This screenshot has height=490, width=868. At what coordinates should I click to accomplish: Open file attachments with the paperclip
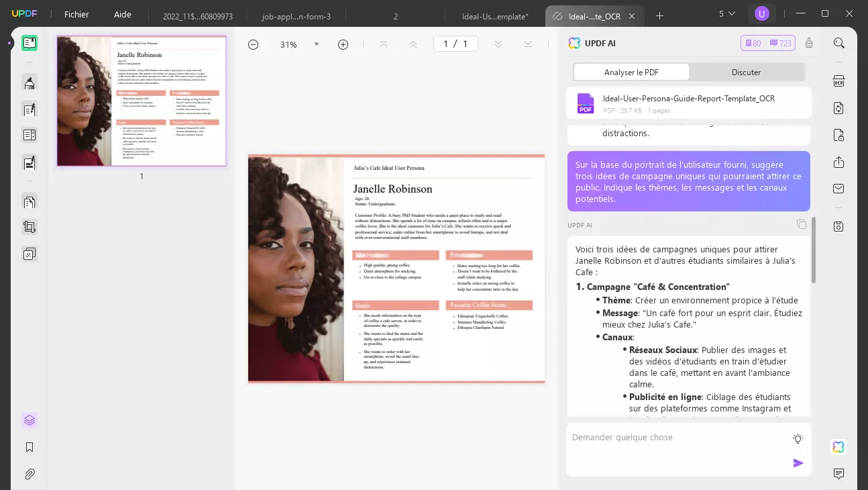(30, 474)
